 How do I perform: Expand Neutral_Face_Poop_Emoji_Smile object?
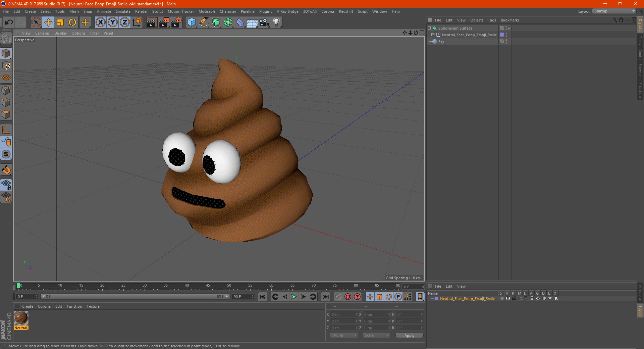[433, 35]
